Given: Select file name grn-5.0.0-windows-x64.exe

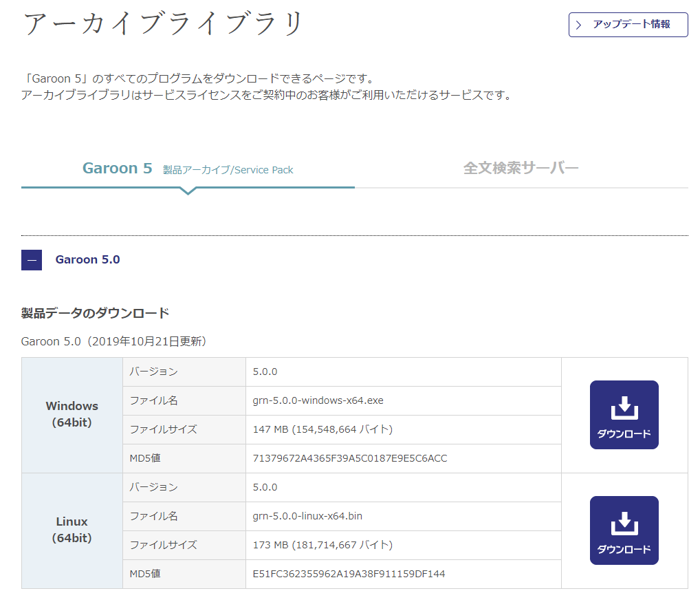Looking at the screenshot, I should click(318, 400).
